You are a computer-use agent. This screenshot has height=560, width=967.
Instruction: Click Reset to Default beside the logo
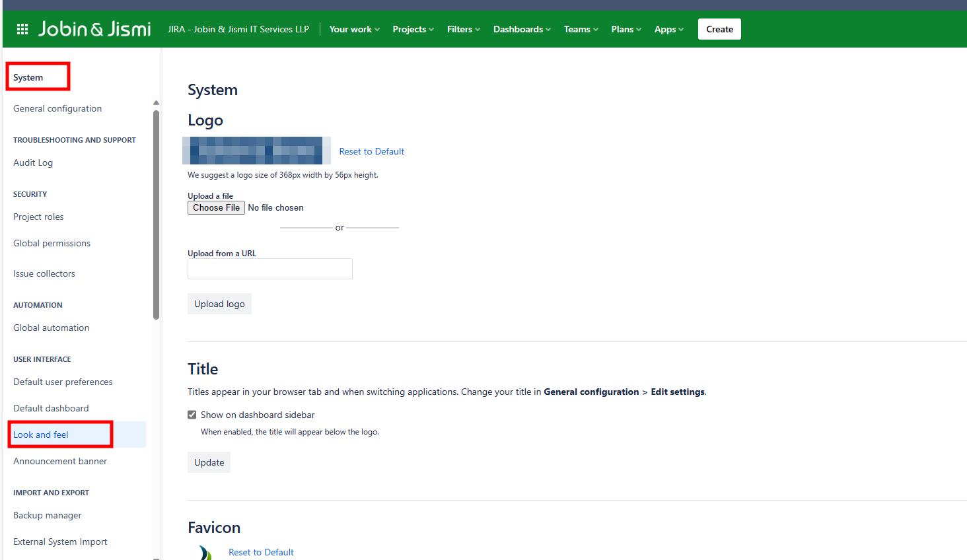[371, 151]
